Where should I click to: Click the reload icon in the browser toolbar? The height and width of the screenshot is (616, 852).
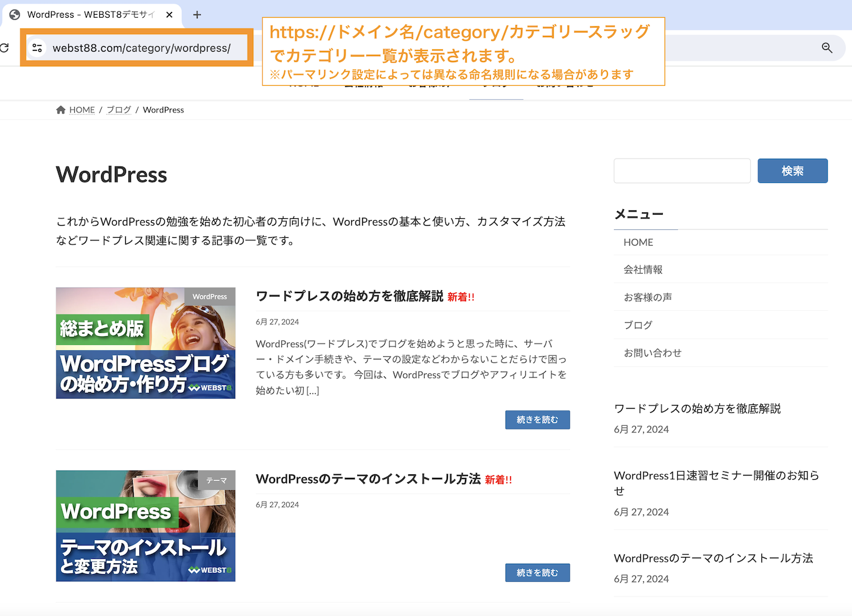tap(4, 47)
